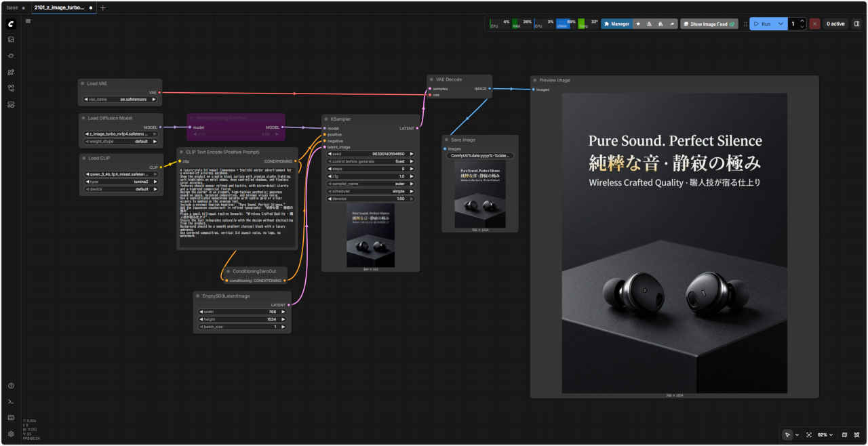
Task: Click the ComfyUI logo in the sidebar
Action: click(11, 24)
